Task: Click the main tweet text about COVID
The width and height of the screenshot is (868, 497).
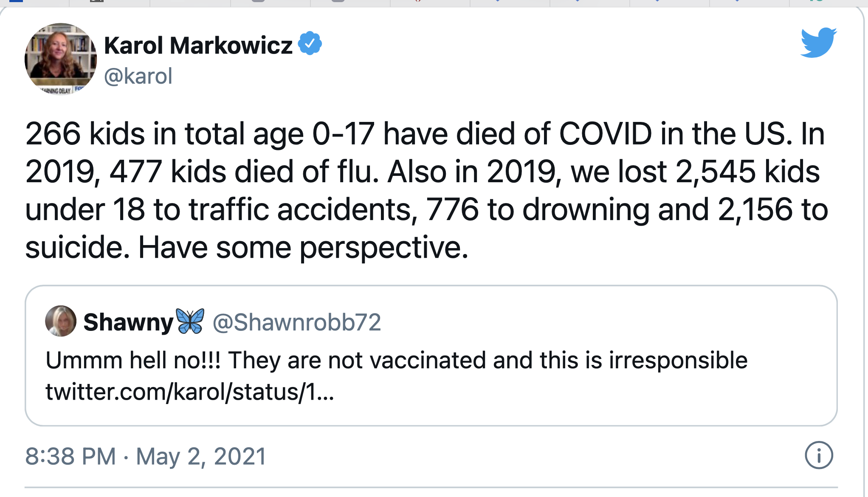Action: [426, 190]
